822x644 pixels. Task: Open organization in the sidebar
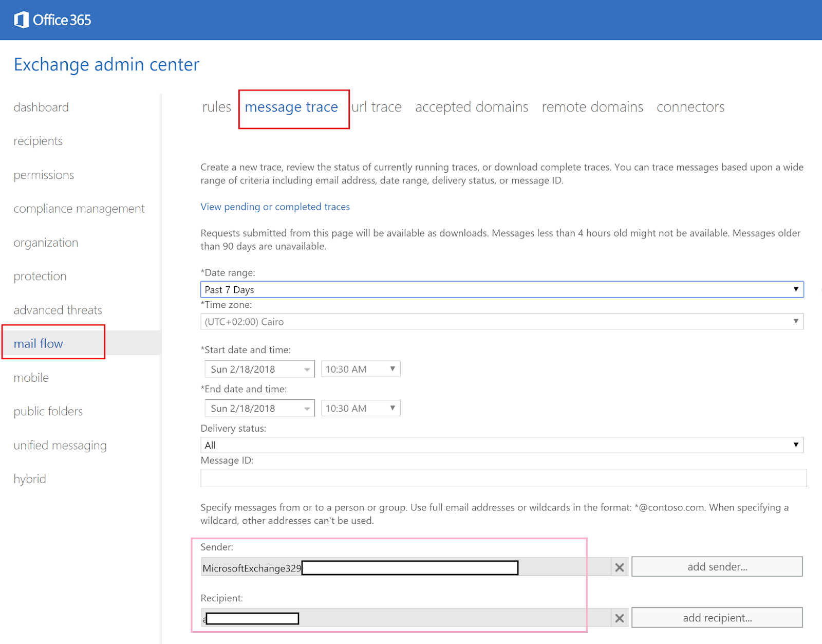click(46, 243)
